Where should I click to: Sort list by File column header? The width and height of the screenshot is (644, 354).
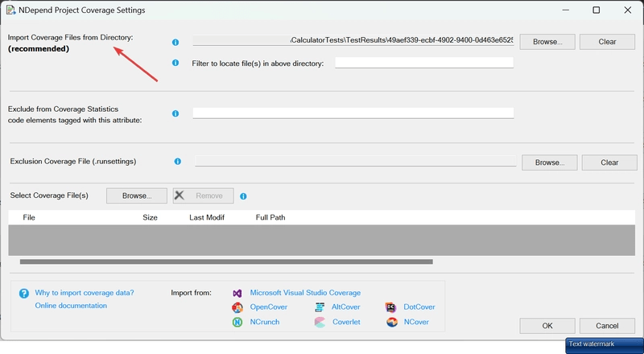[29, 218]
